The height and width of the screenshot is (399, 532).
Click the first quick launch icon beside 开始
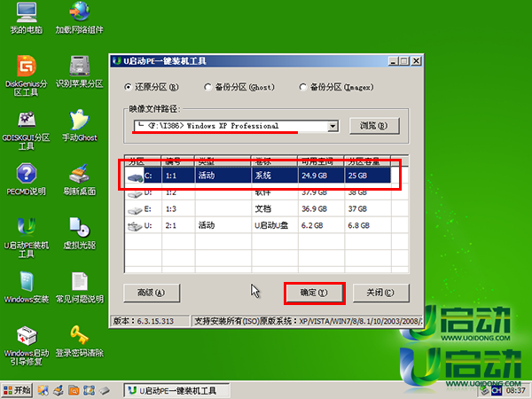click(x=43, y=390)
